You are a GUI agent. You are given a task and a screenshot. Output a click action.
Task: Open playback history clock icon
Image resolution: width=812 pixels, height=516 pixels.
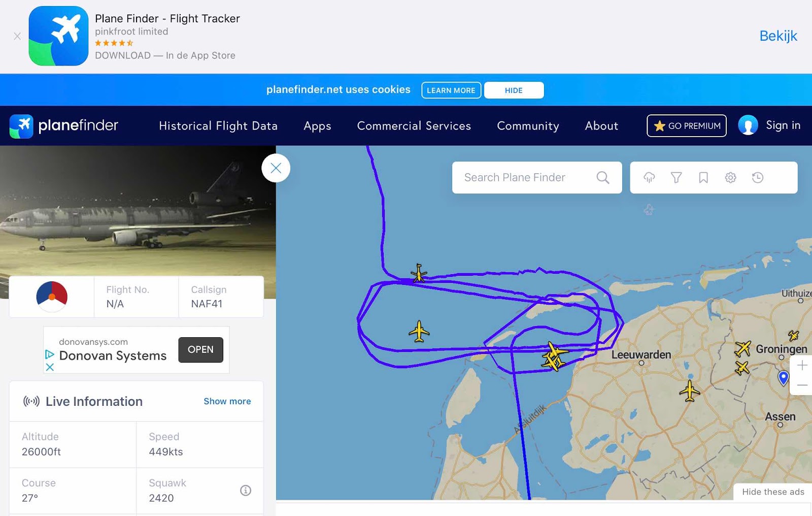click(x=758, y=177)
